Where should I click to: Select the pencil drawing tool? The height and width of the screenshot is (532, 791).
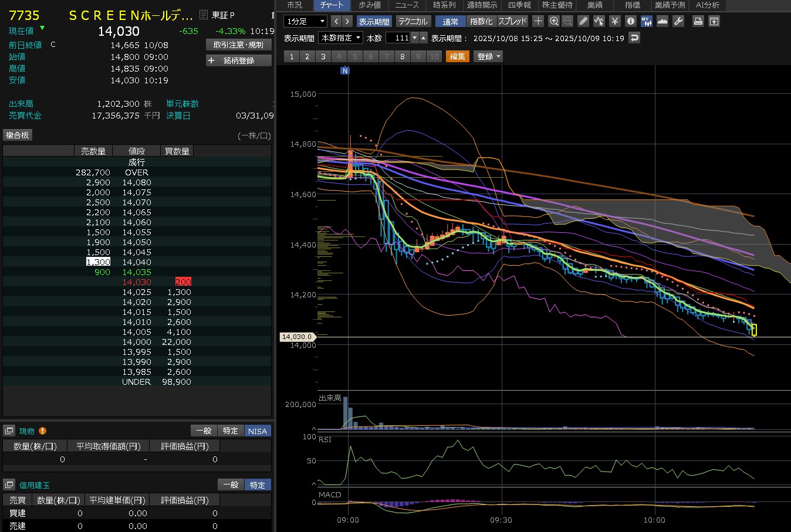point(583,21)
